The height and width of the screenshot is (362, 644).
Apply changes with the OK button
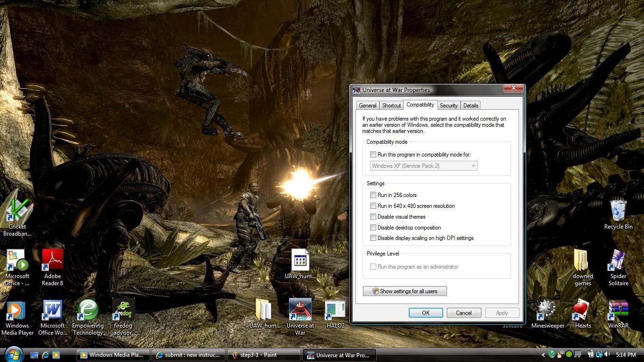coord(425,313)
